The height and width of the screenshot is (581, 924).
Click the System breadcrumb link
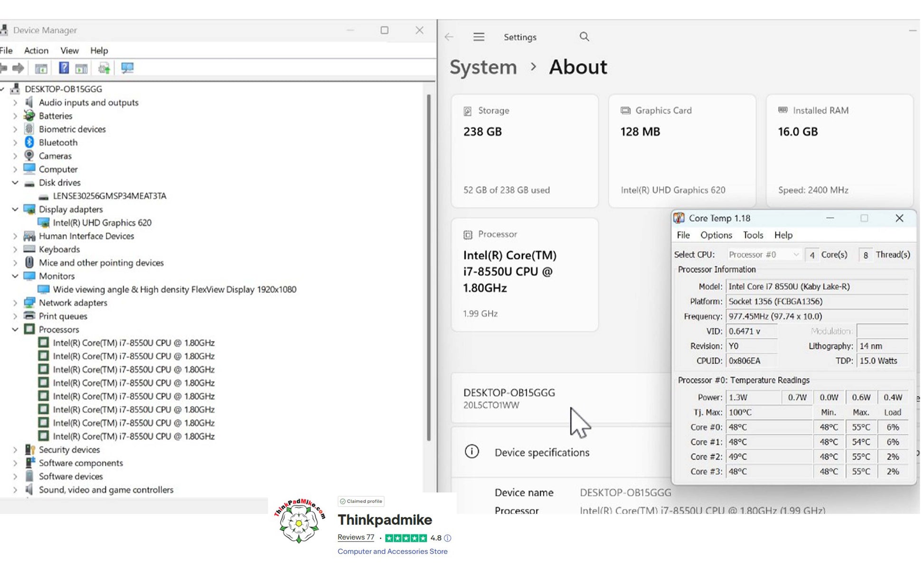point(483,67)
